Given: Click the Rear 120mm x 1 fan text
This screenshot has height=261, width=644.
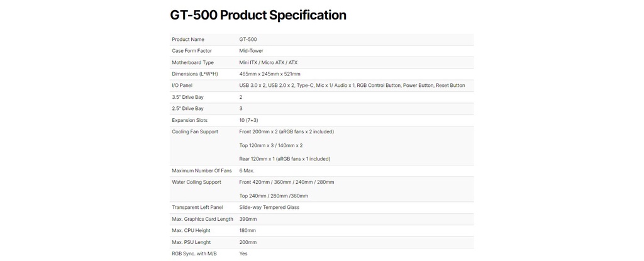Looking at the screenshot, I should click(284, 159).
